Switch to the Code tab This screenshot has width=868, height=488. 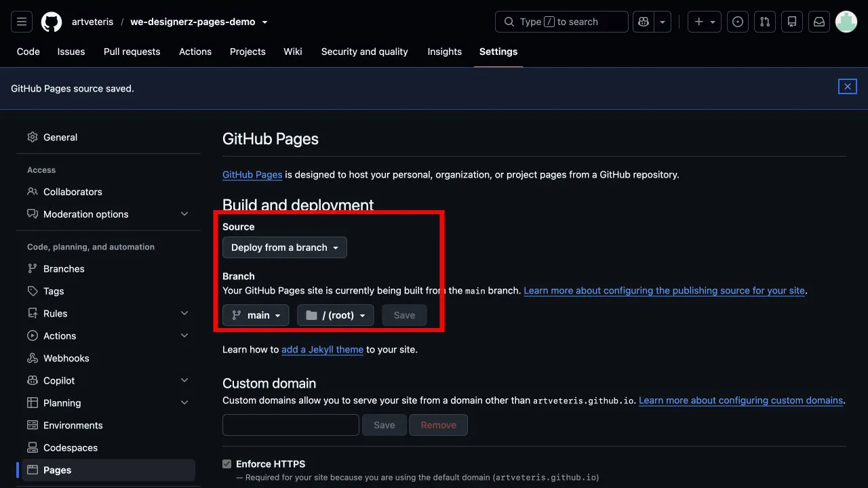point(28,52)
